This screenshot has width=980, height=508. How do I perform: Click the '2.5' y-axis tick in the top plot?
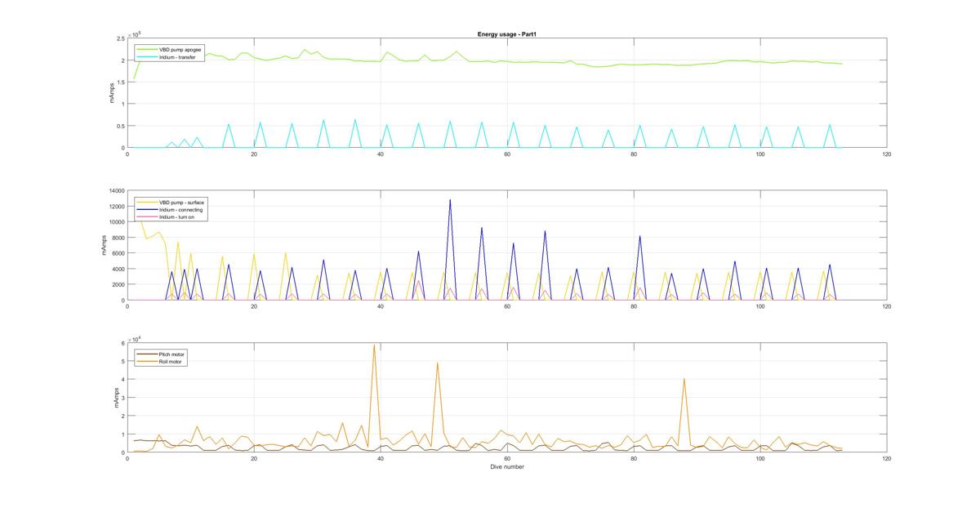[120, 38]
